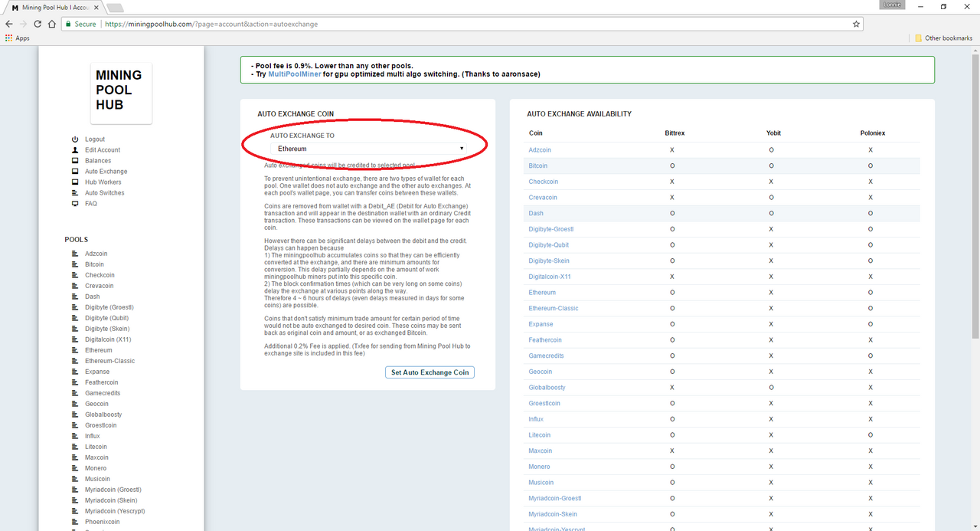
Task: Open Edit Account menu item
Action: (x=103, y=150)
